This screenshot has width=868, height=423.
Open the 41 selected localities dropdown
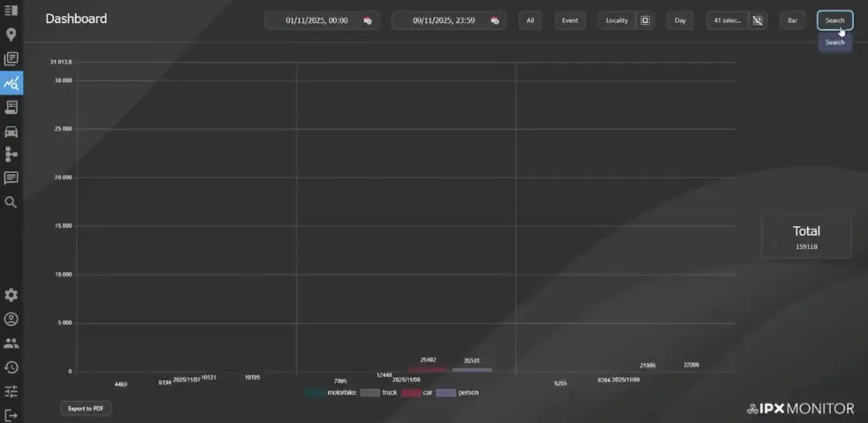[727, 20]
